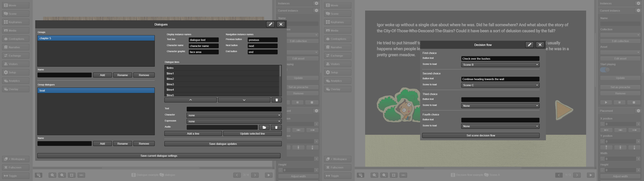
Task: Move selected dialogue line up
Action: pyautogui.click(x=191, y=100)
